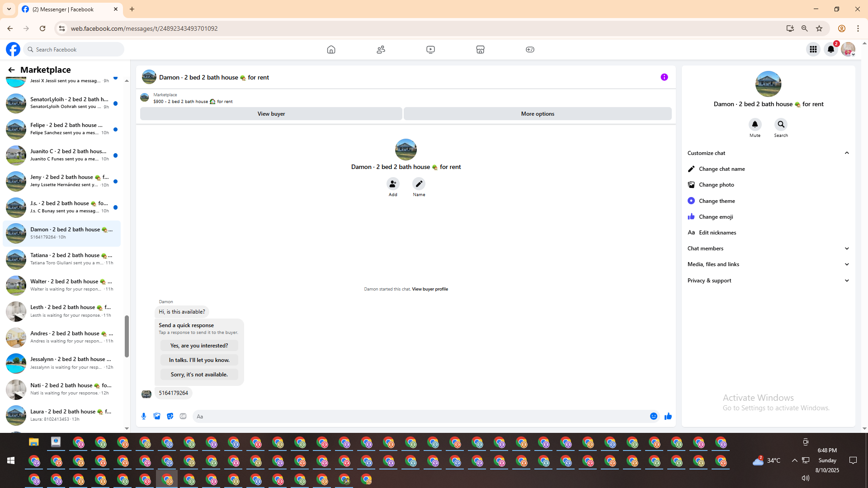The image size is (868, 488).
Task: Send 'Yes, are you interested?' quick response
Action: click(199, 346)
